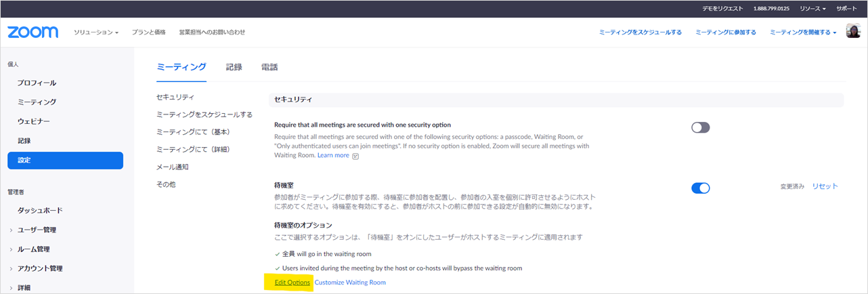
Task: Select 設定 in sidebar
Action: point(65,161)
